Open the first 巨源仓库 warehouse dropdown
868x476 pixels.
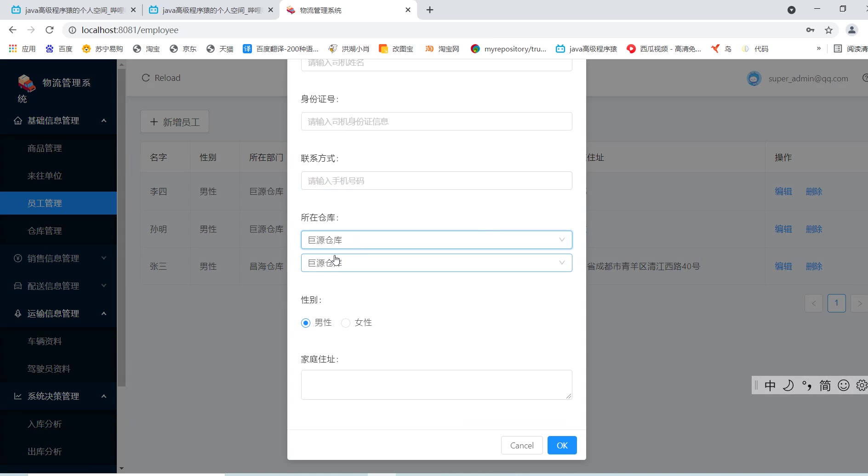tap(437, 240)
